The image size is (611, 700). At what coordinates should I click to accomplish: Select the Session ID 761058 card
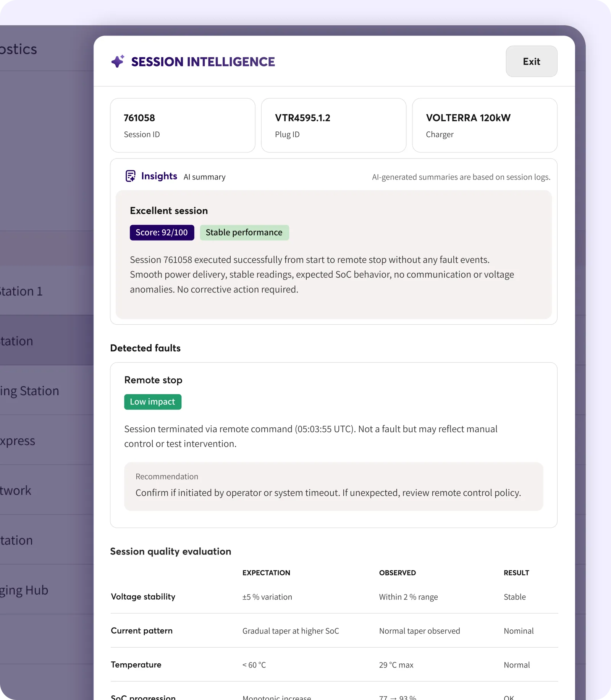pyautogui.click(x=183, y=125)
